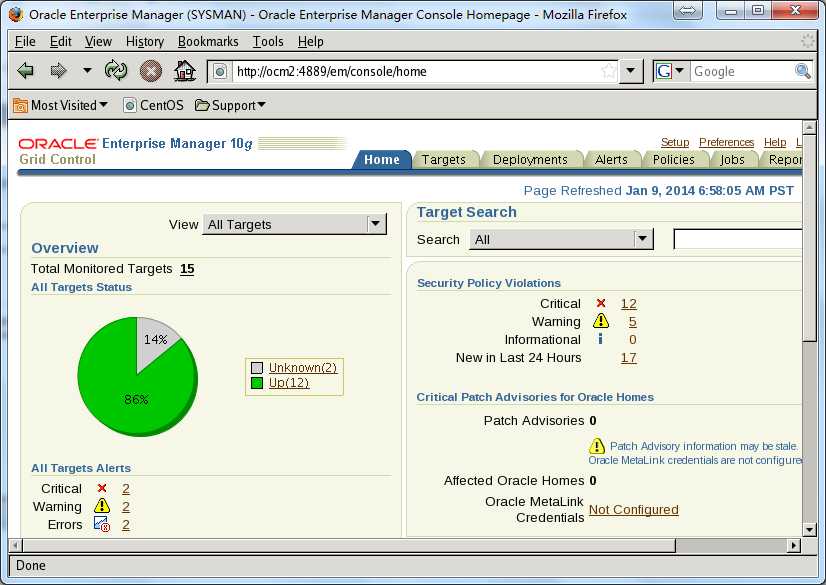This screenshot has height=585, width=826.
Task: Click the Patch Advisory stale warning icon
Action: pyautogui.click(x=597, y=446)
